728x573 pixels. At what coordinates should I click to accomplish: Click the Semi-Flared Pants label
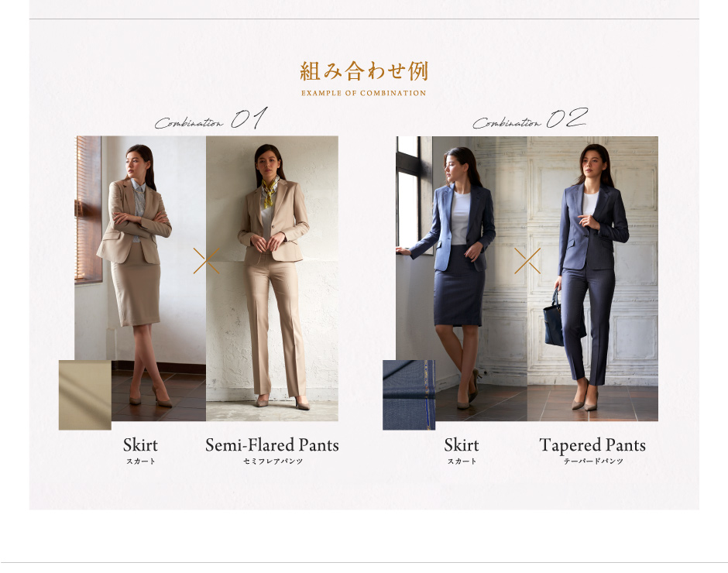[272, 444]
